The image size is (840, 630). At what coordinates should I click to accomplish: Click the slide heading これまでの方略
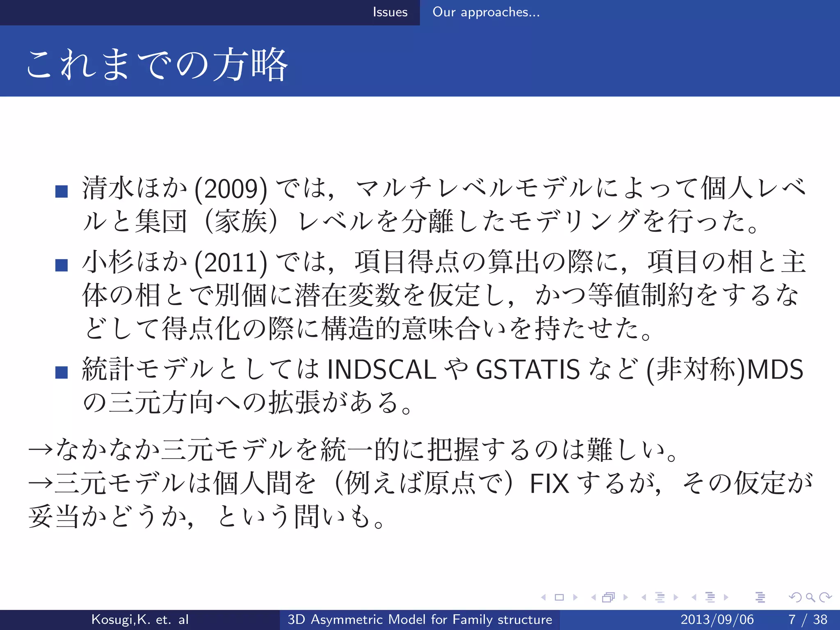(x=157, y=64)
